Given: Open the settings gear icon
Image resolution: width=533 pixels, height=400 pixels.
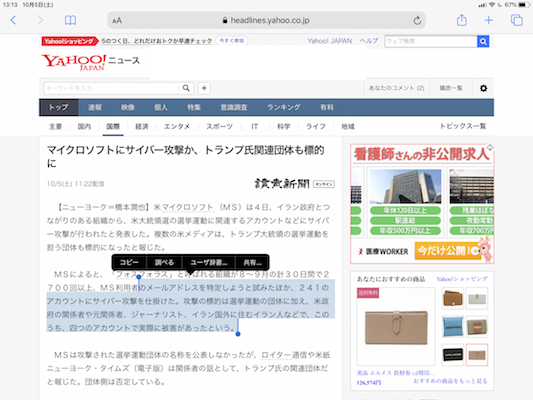Looking at the screenshot, I should 483,88.
